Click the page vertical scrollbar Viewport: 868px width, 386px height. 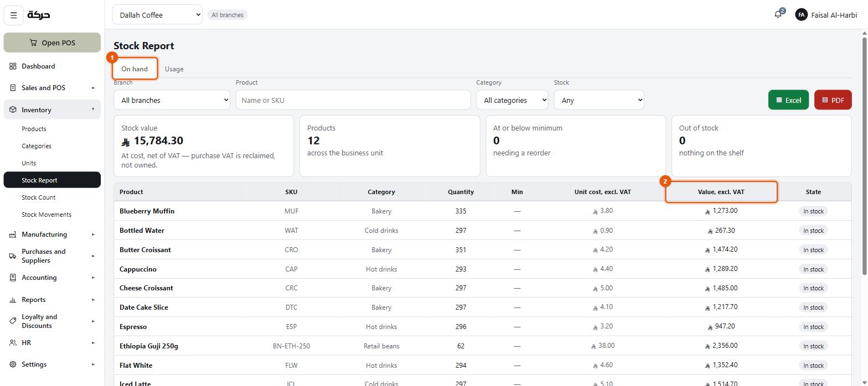click(865, 155)
